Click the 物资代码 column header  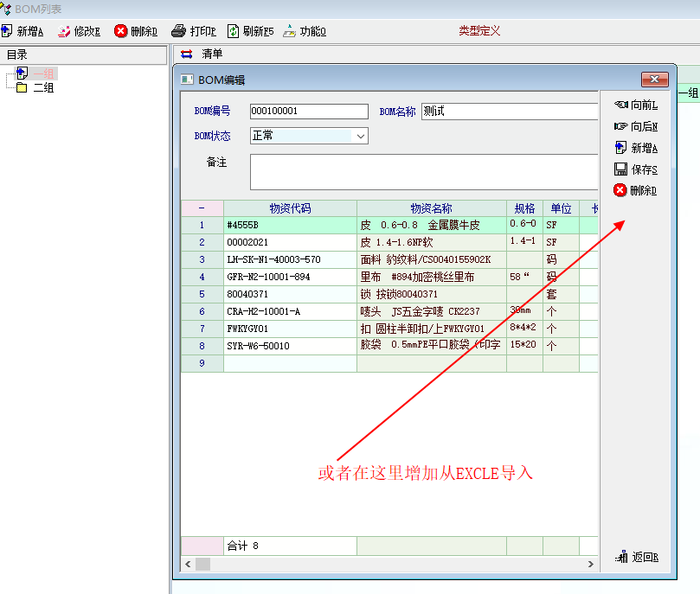coord(290,208)
